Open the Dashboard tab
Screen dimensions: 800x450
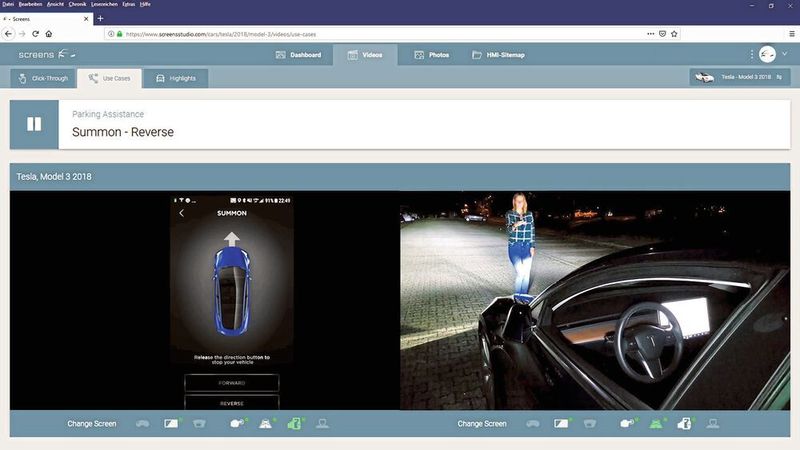pos(298,55)
